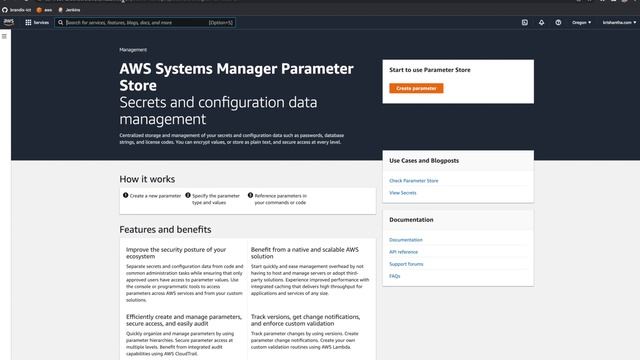Click 'Track versions, get change notifications' heading

coord(305,320)
